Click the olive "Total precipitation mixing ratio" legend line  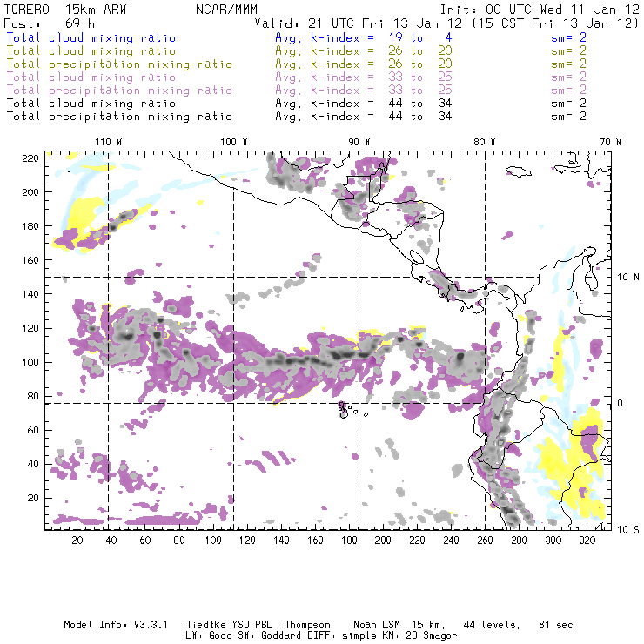tap(119, 64)
